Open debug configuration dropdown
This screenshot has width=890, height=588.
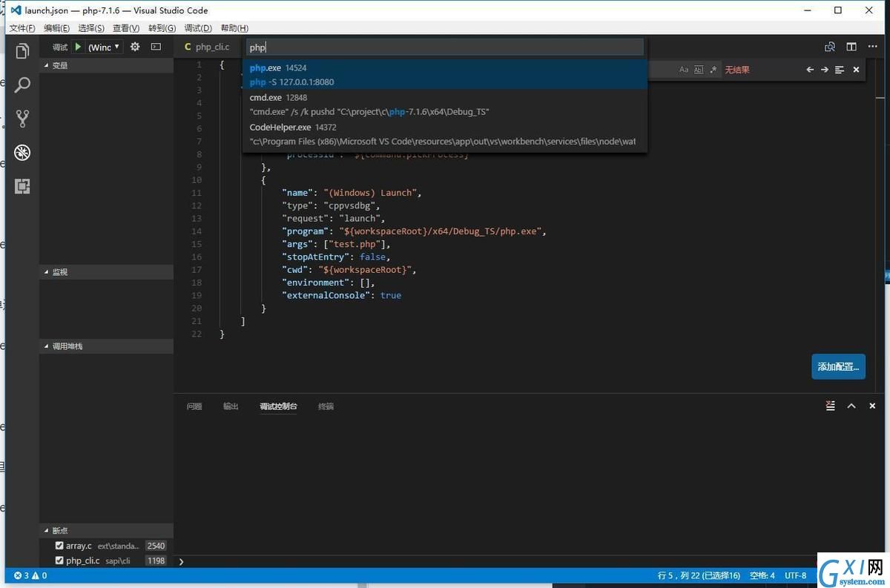(105, 47)
